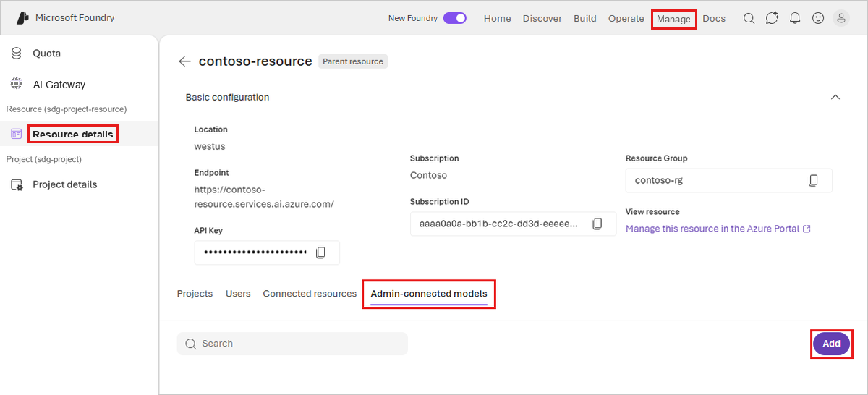
Task: Click the Contoso subscription value
Action: [x=428, y=175]
